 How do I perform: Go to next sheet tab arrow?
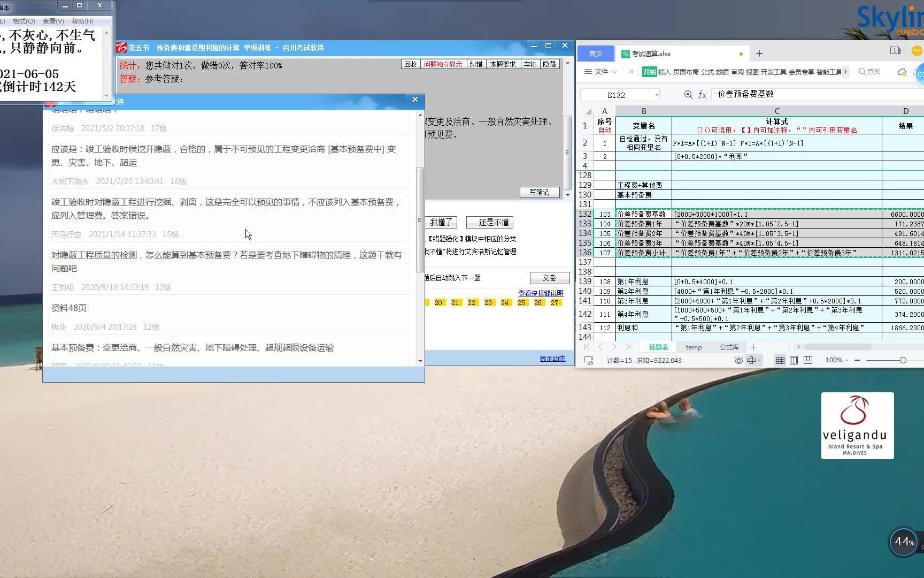pos(614,347)
